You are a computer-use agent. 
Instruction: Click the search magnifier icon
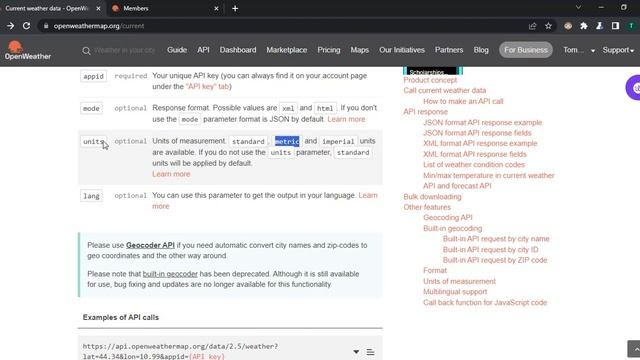[86, 51]
